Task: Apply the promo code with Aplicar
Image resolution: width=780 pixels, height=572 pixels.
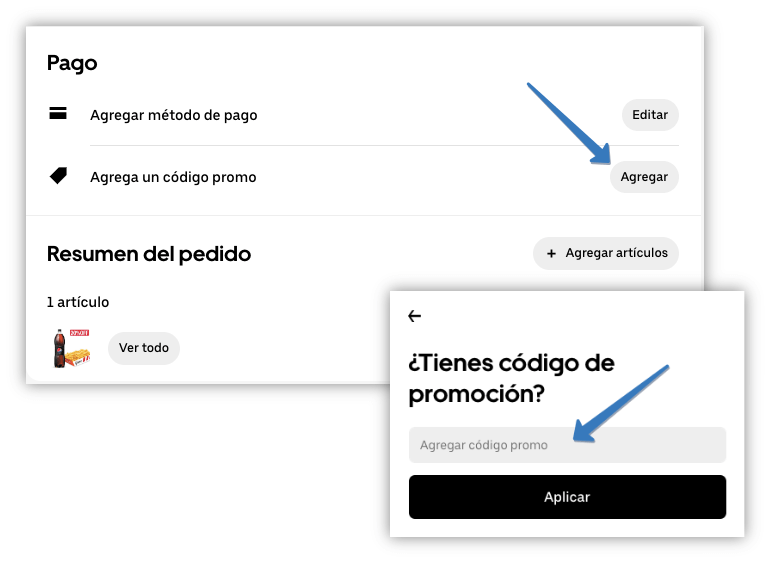Action: tap(567, 497)
